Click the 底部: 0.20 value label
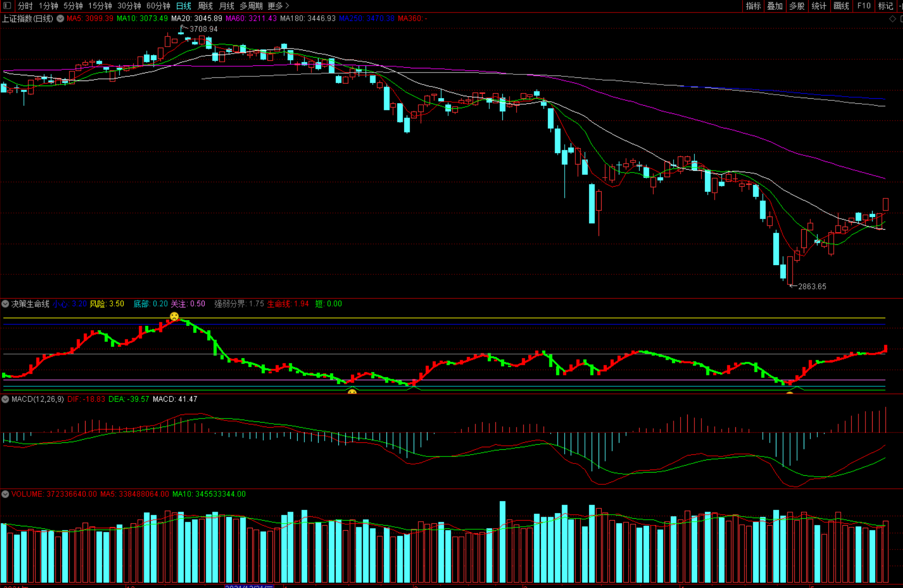 click(x=150, y=304)
